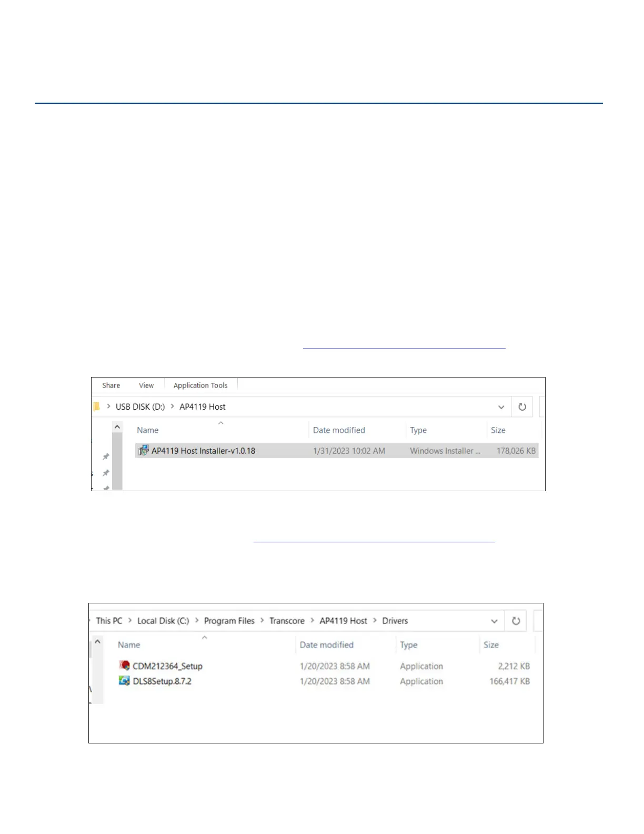
Task: Open the View ribbon tab
Action: tap(146, 385)
